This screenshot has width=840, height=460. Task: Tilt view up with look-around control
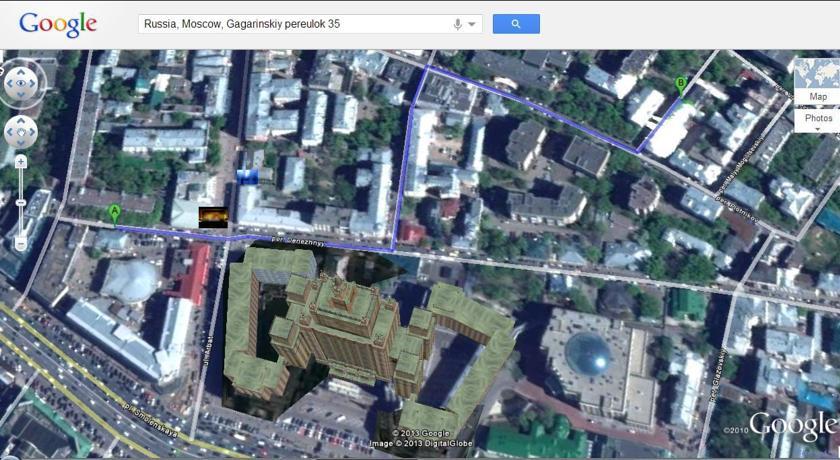(x=20, y=71)
